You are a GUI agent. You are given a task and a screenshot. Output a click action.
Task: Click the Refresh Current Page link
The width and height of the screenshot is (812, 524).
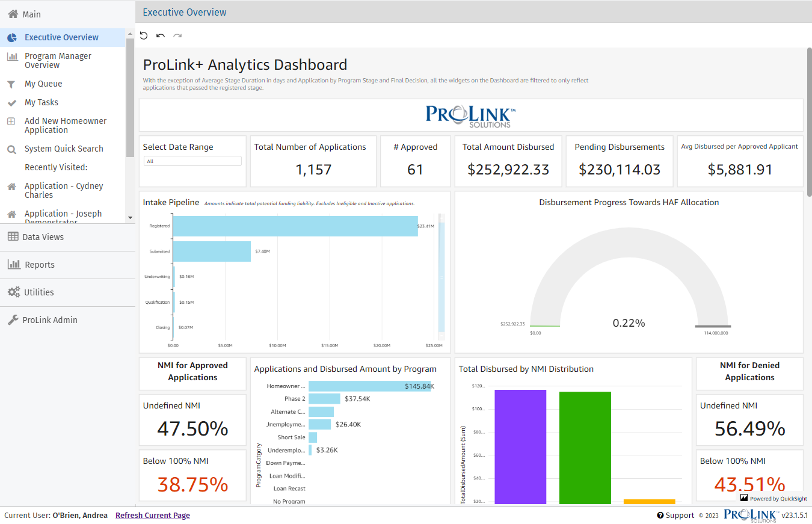click(152, 515)
